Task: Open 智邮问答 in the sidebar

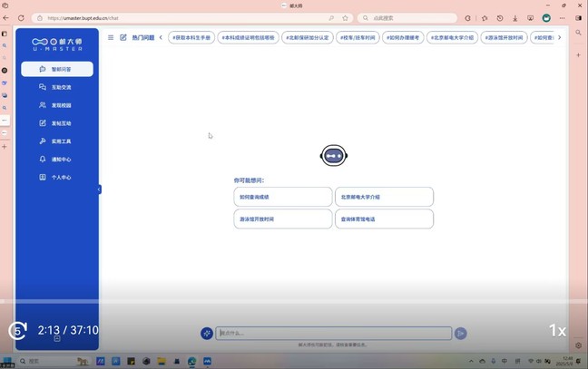Action: pyautogui.click(x=57, y=69)
